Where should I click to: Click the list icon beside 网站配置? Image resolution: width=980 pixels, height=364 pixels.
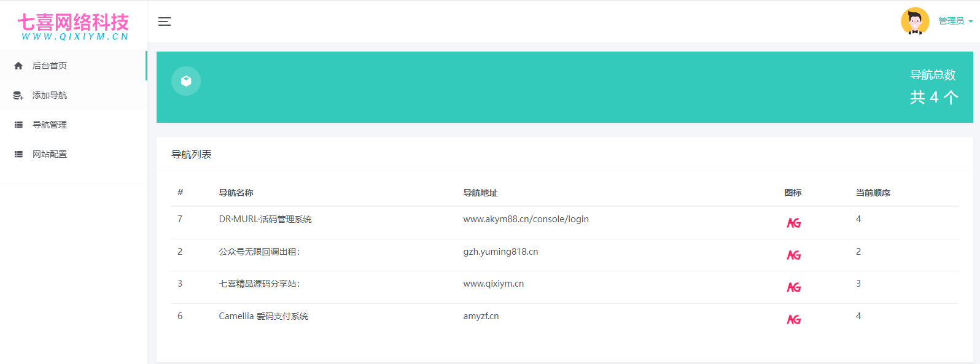click(18, 154)
